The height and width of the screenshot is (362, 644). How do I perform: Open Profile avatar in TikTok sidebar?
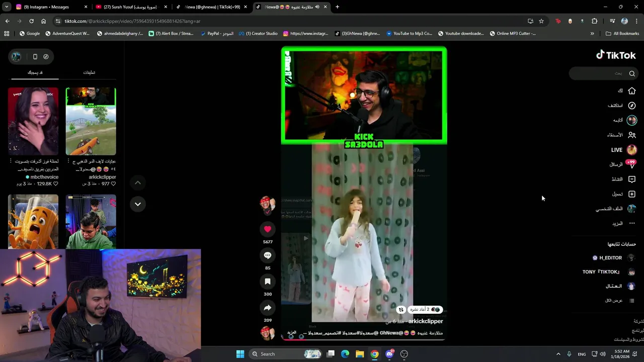(632, 209)
